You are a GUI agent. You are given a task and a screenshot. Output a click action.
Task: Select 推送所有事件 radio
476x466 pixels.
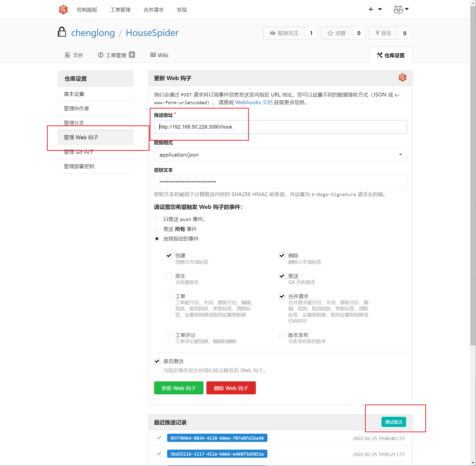click(x=157, y=229)
